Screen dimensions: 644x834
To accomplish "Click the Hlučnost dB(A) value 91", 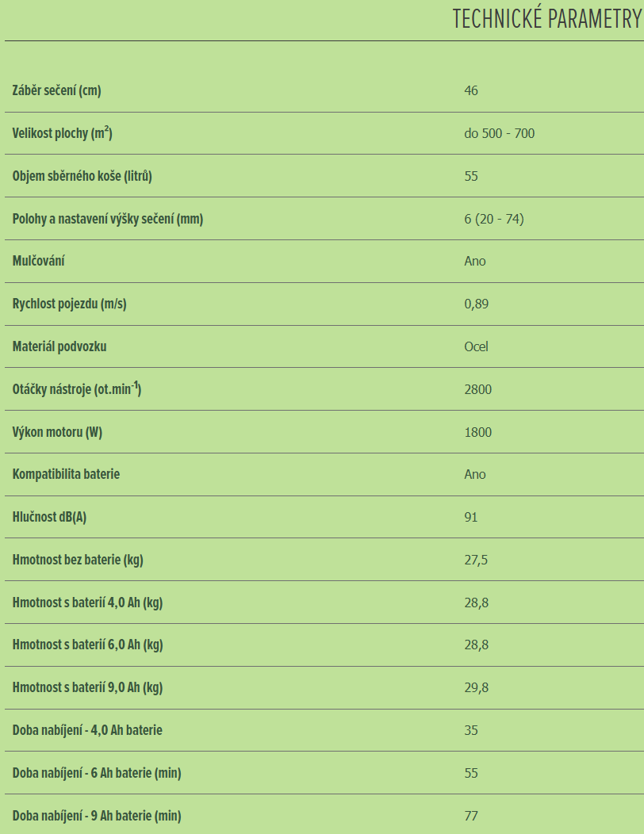I will (471, 517).
